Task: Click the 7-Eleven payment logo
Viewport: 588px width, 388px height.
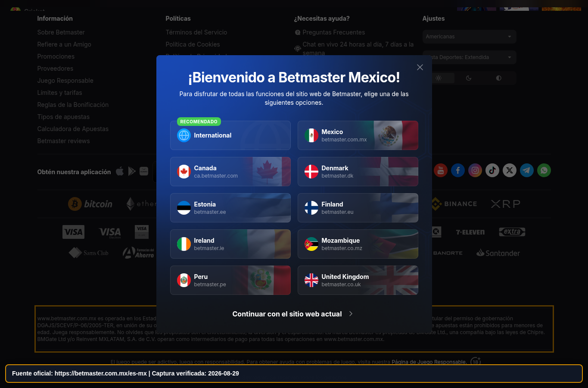Action: 470,232
